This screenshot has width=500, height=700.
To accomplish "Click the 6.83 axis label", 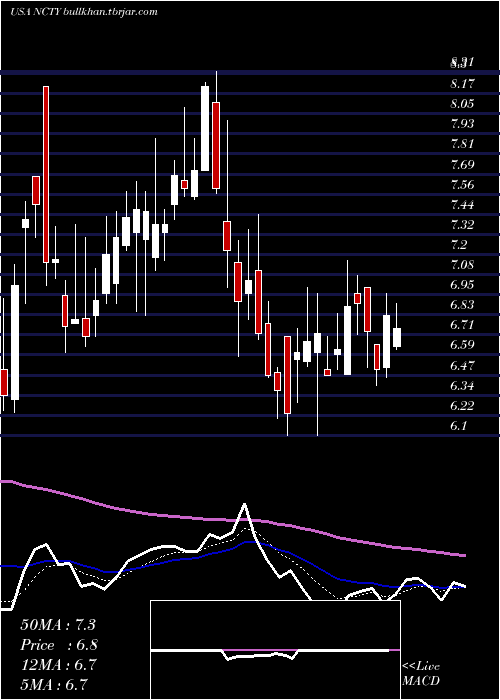I will (462, 305).
